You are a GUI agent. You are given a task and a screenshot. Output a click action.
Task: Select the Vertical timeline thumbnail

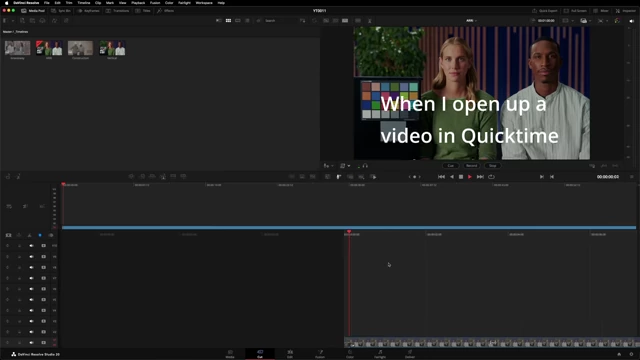[x=112, y=48]
